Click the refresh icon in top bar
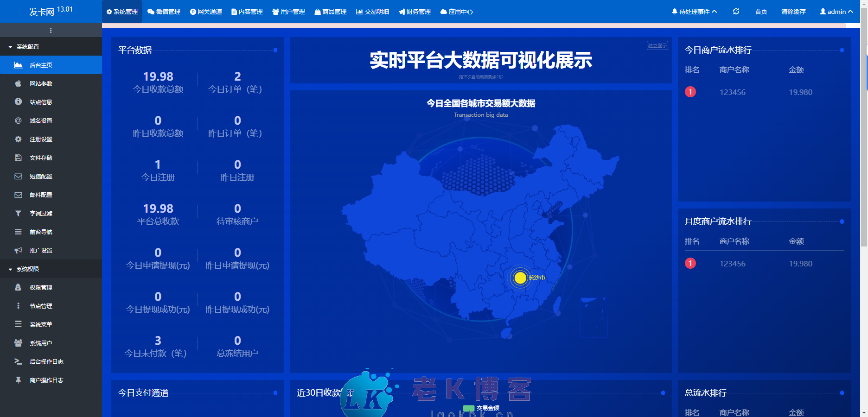868x417 pixels. pos(736,12)
